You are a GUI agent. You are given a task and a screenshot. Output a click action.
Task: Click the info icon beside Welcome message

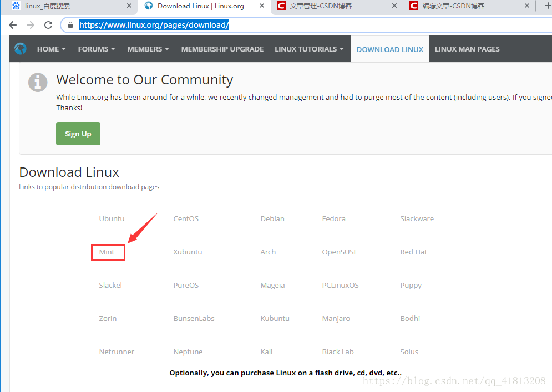(38, 83)
